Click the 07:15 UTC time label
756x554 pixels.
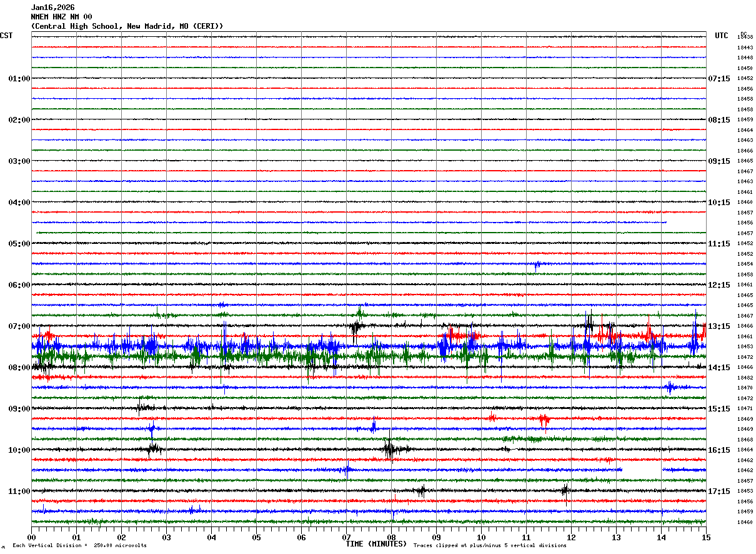pos(719,79)
